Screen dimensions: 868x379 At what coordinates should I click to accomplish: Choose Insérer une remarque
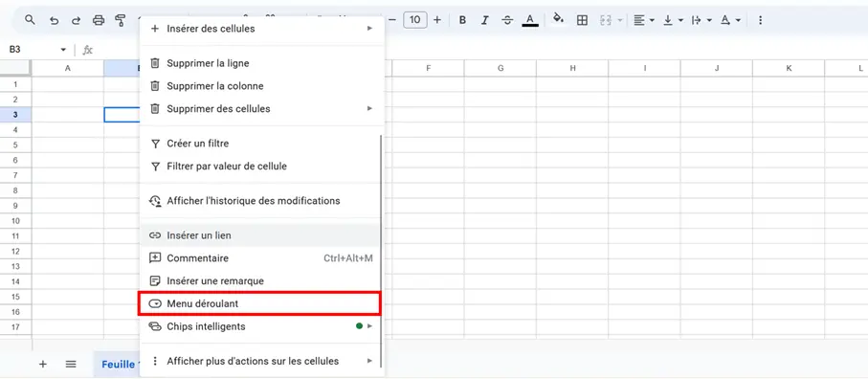tap(259, 281)
